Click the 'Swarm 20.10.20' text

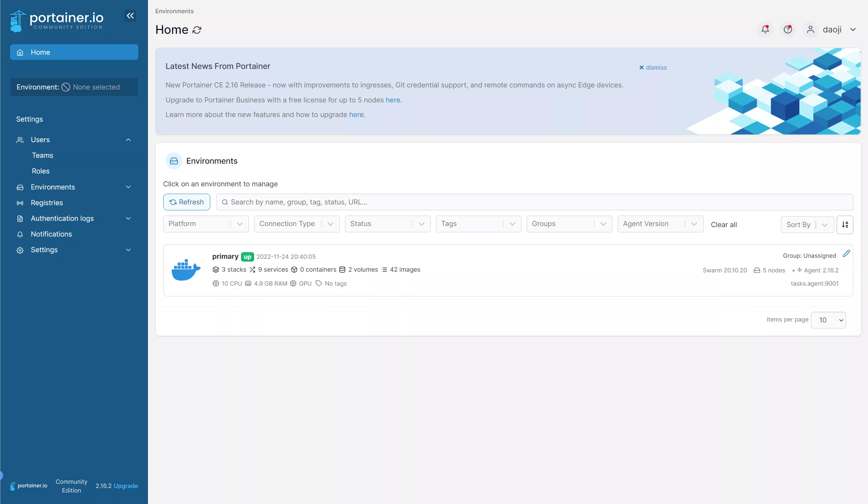point(725,270)
